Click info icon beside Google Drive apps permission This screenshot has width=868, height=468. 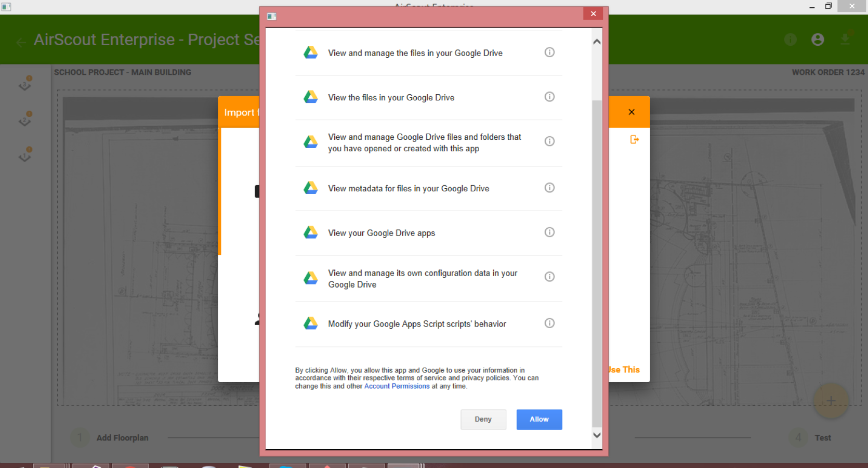549,232
